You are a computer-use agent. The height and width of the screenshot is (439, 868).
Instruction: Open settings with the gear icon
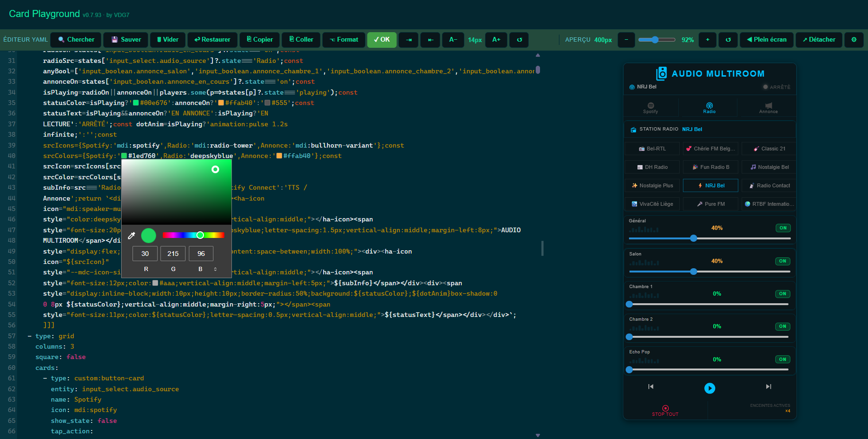pos(854,40)
